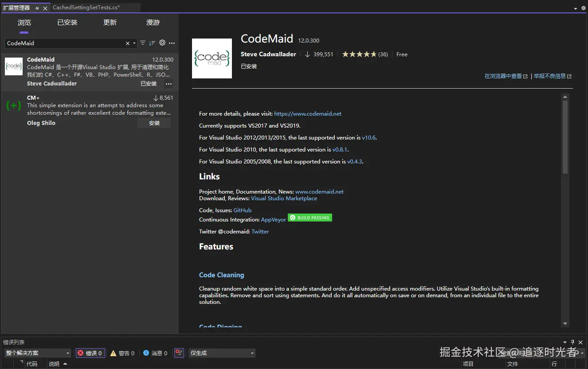Click the description scrollbar thumb
The width and height of the screenshot is (588, 369).
coord(565,137)
